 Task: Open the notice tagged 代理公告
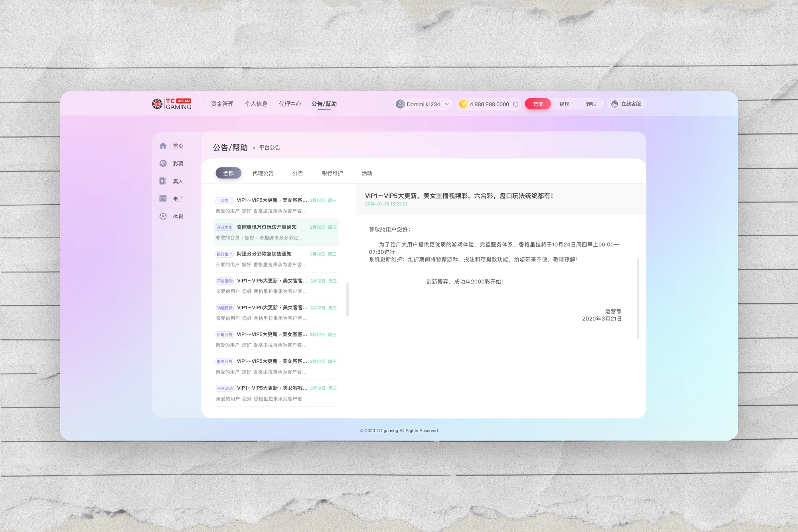coord(276,339)
